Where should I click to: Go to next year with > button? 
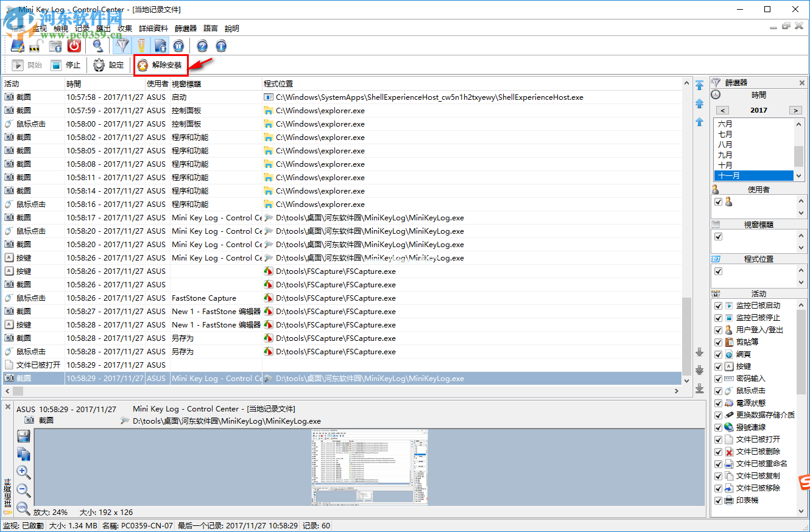[795, 110]
